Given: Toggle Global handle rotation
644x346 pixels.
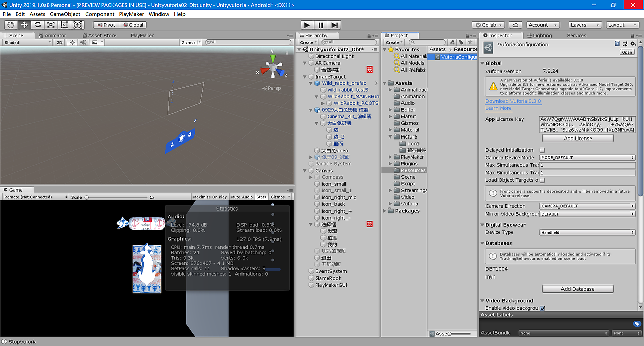Looking at the screenshot, I should click(133, 25).
